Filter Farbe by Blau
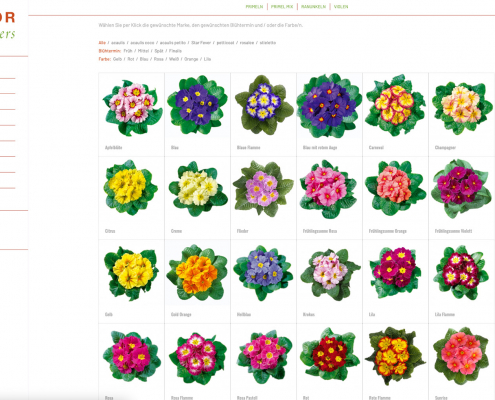The height and width of the screenshot is (400, 495). coord(144,59)
